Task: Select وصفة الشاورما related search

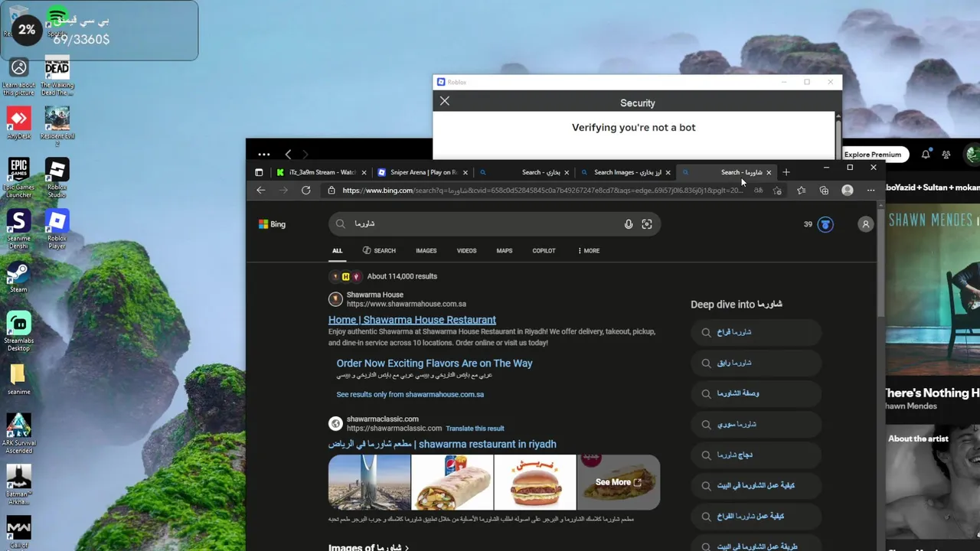Action: click(756, 393)
